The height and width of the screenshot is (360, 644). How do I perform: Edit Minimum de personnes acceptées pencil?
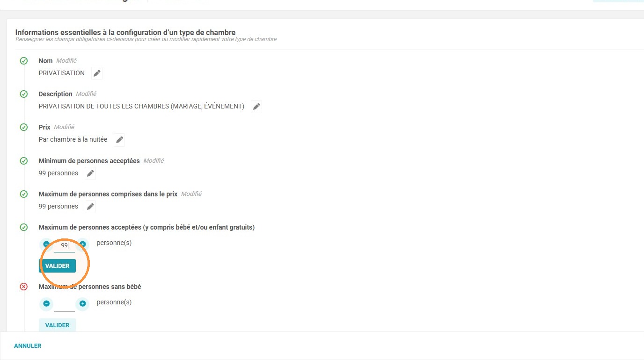pyautogui.click(x=90, y=173)
